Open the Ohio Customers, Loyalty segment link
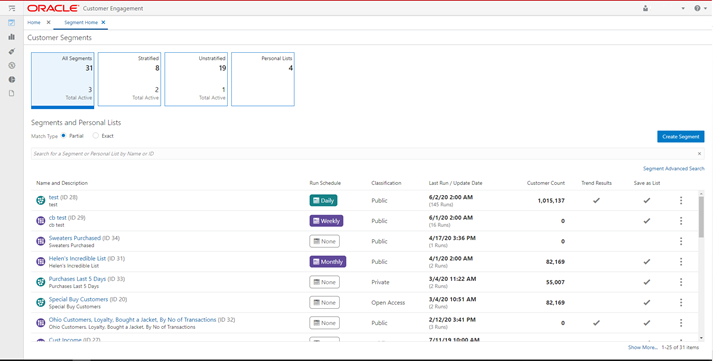The image size is (713, 363). tap(132, 320)
